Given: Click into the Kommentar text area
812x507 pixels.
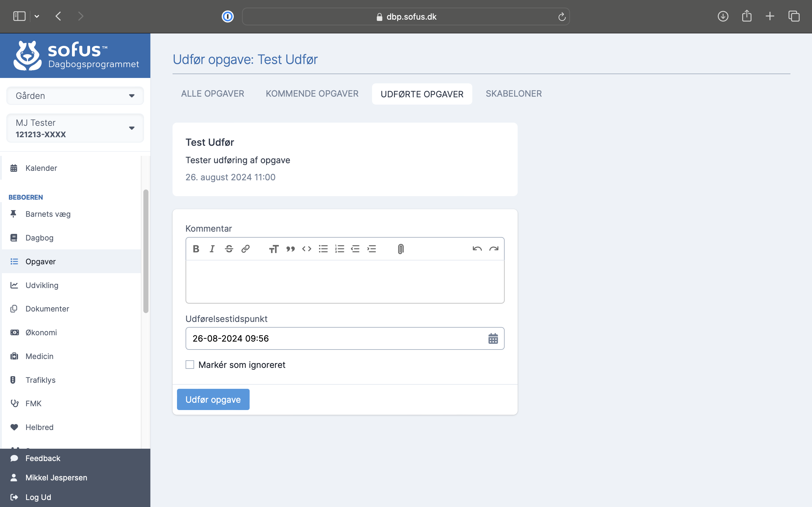Looking at the screenshot, I should click(344, 281).
